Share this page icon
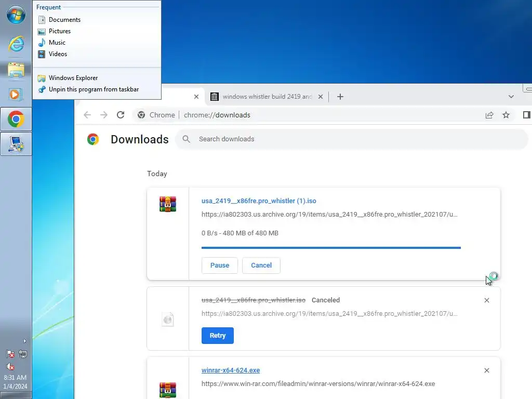 [x=489, y=115]
